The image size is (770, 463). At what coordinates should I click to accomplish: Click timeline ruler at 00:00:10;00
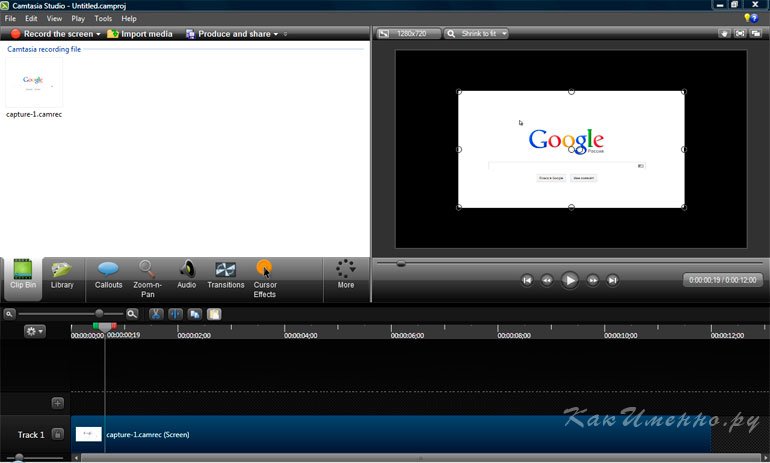[621, 336]
